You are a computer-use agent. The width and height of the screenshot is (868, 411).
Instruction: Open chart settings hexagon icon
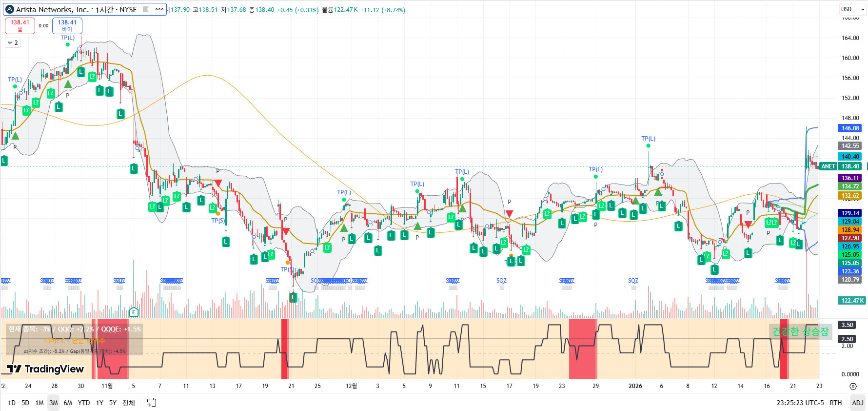click(x=853, y=386)
